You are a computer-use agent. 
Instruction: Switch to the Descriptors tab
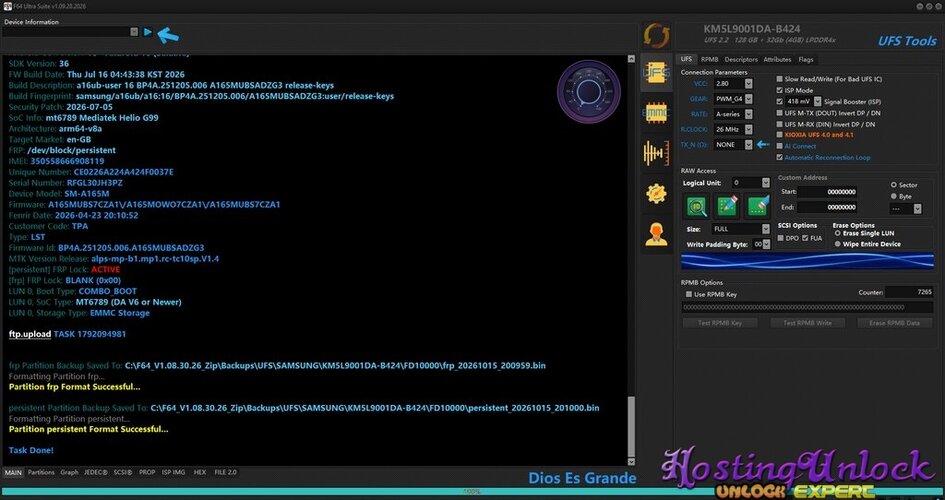click(741, 60)
